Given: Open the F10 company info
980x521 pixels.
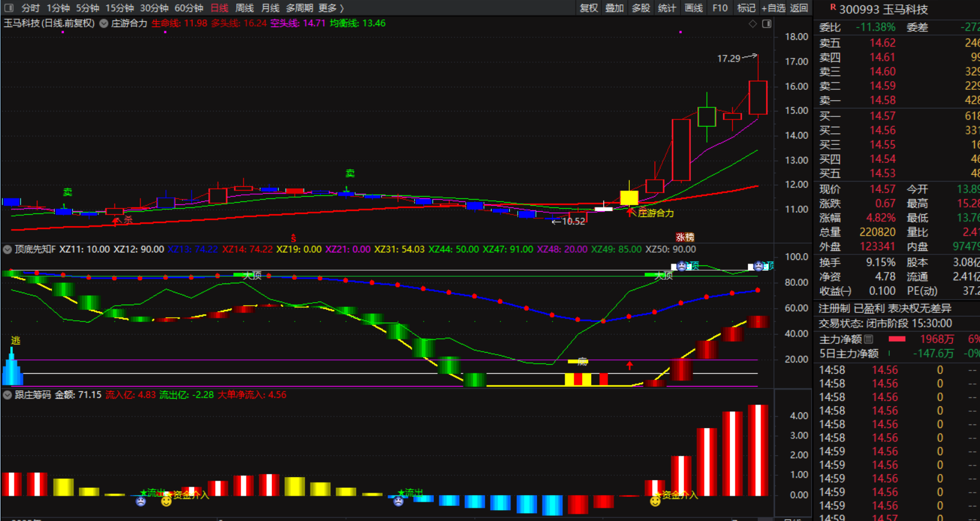Looking at the screenshot, I should point(720,8).
